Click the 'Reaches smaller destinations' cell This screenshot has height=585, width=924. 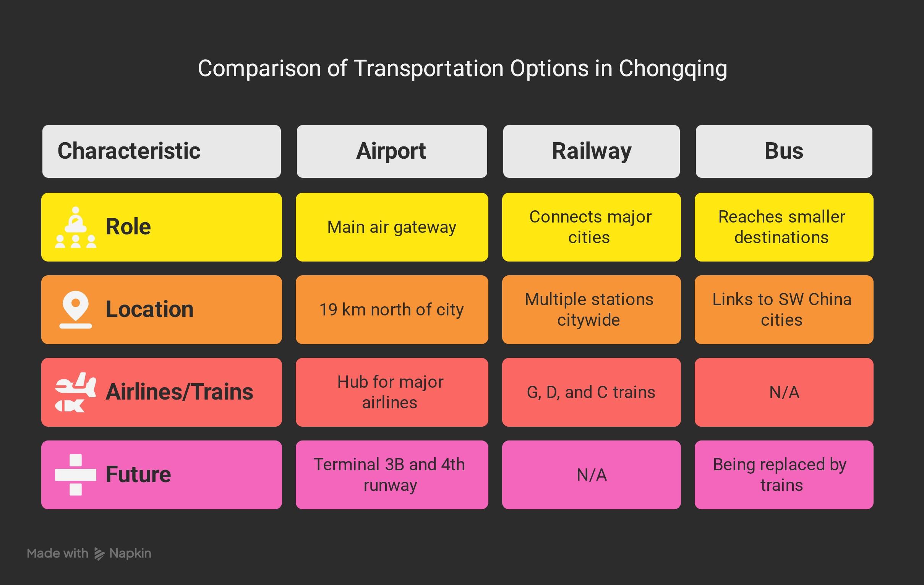(x=784, y=227)
